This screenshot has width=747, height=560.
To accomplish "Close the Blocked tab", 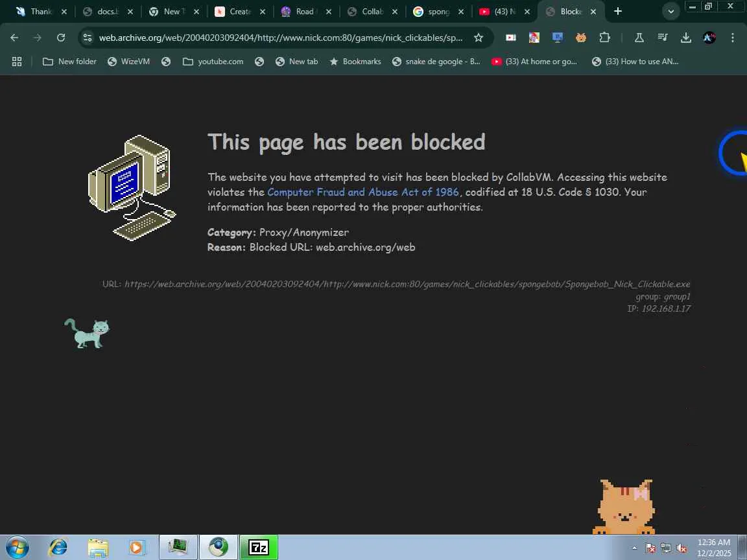I will (x=593, y=12).
